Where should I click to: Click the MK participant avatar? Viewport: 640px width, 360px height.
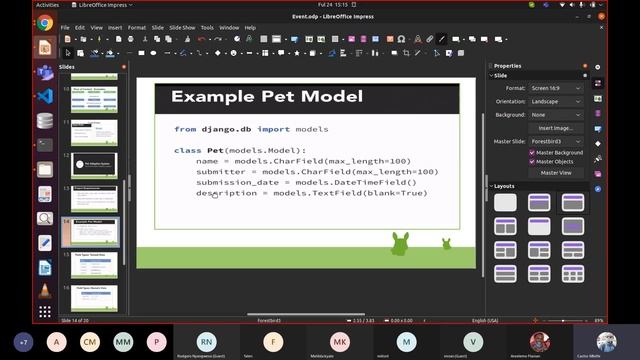pos(340,342)
